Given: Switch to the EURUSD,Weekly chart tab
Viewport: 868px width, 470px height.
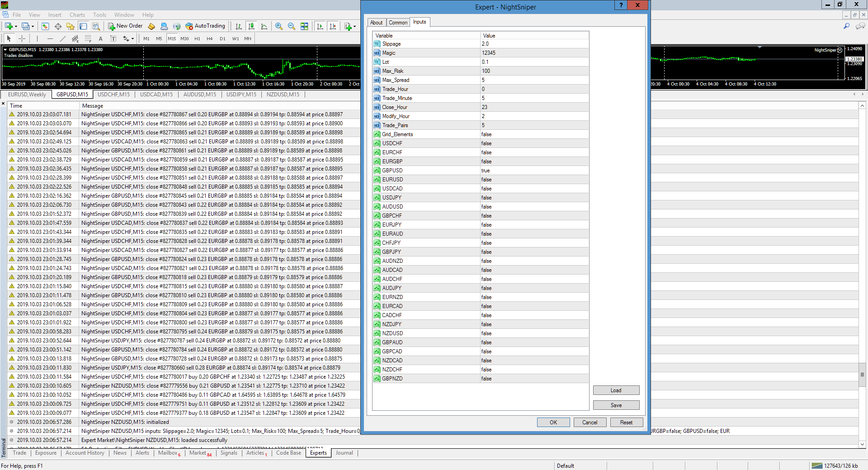Looking at the screenshot, I should tap(27, 95).
